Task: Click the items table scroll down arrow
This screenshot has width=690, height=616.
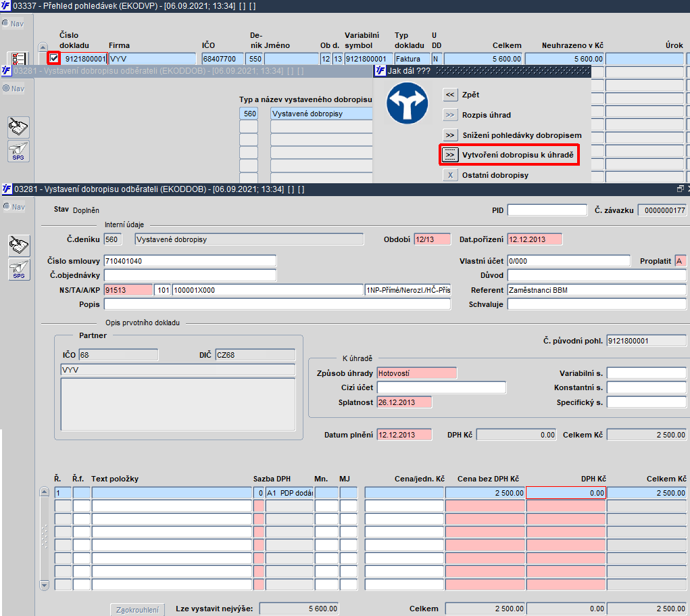Action: click(44, 585)
